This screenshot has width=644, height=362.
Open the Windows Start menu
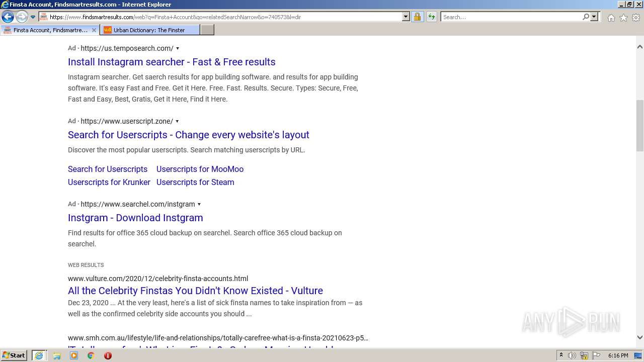14,355
